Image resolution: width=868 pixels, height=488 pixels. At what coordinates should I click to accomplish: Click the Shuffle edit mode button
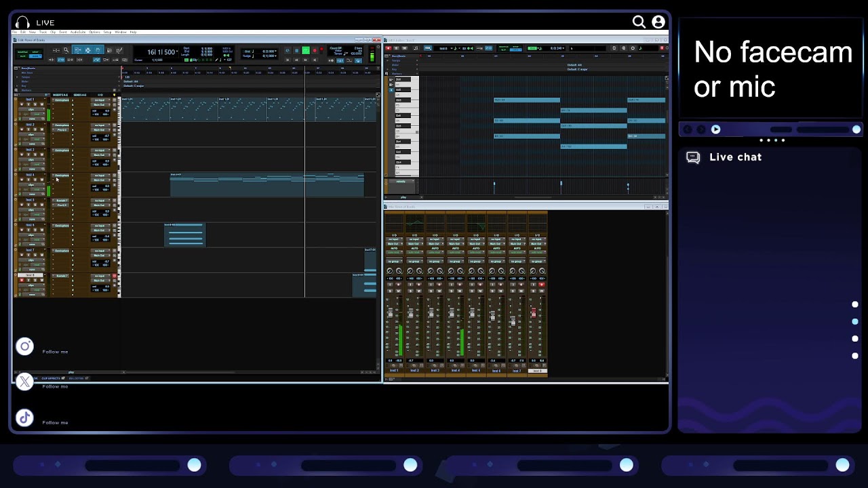[22, 52]
